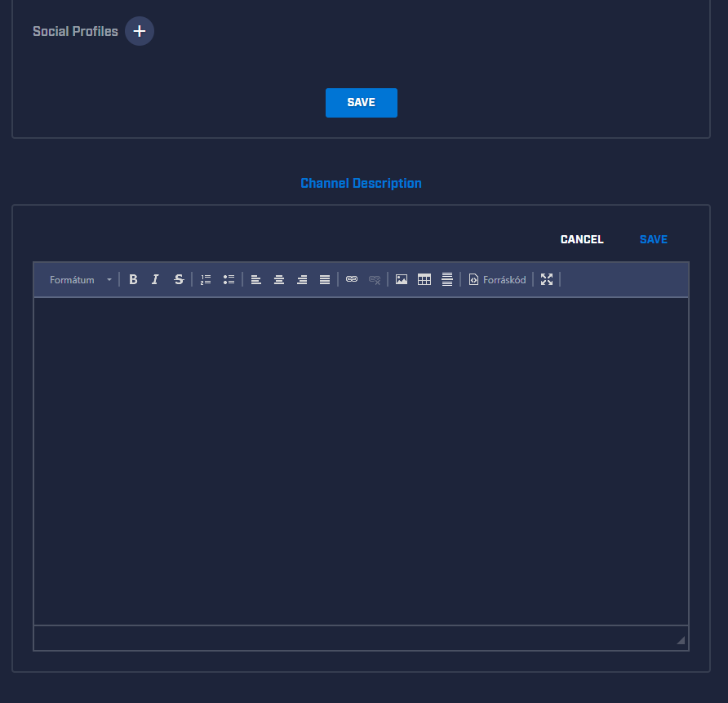Screen dimensions: 728x703
Task: Open Forráskód source view
Action: click(x=497, y=279)
